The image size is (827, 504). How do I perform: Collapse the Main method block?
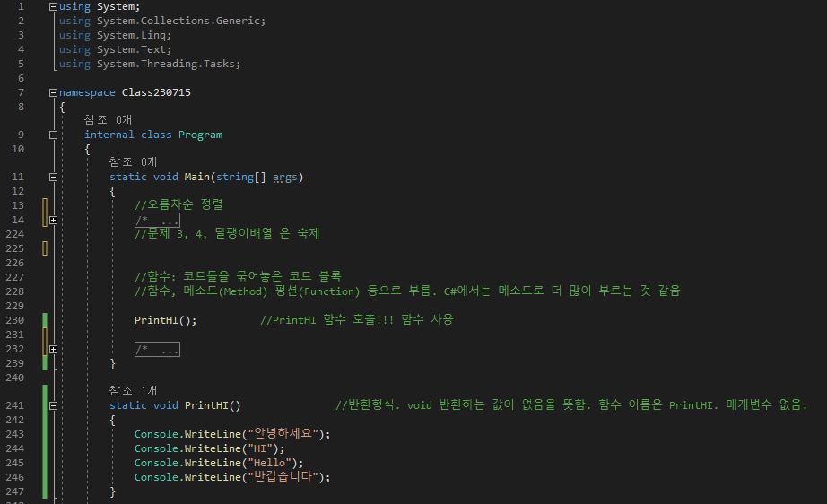click(x=53, y=178)
